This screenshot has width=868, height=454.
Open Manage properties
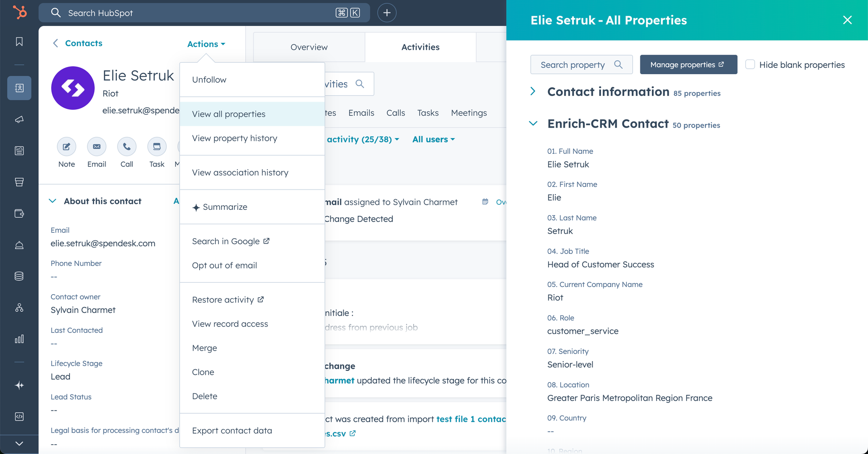click(687, 64)
